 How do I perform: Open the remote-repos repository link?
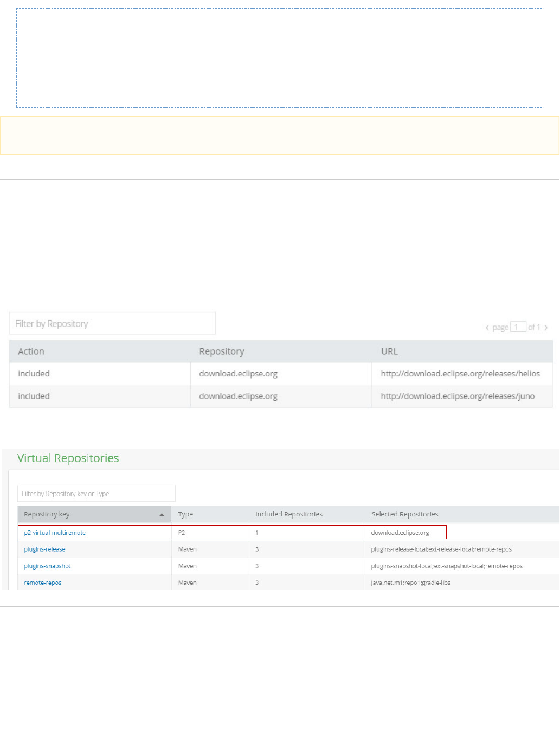tap(43, 583)
